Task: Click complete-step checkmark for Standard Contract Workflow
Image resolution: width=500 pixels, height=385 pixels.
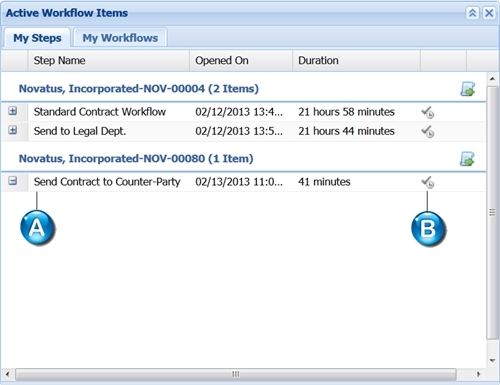Action: coord(428,112)
